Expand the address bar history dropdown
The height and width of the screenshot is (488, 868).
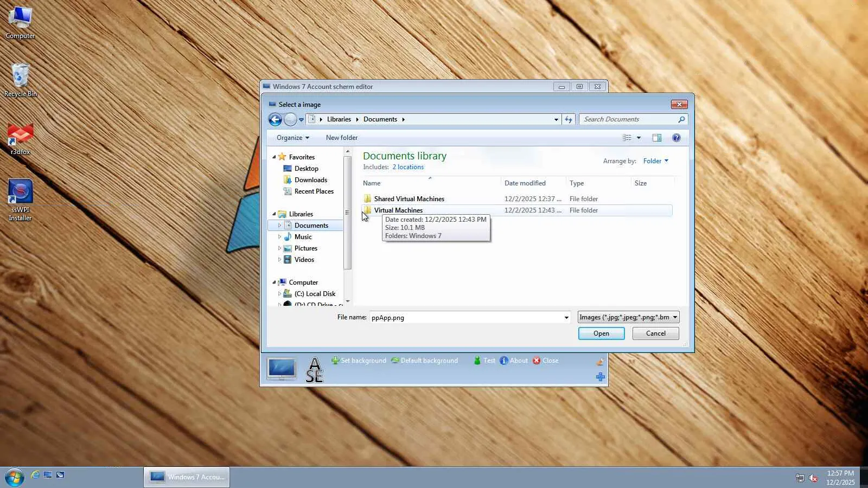click(556, 119)
